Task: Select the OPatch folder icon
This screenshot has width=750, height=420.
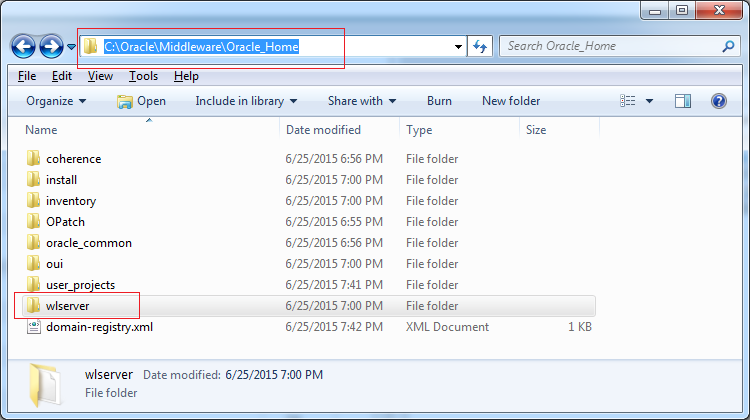Action: tap(33, 221)
